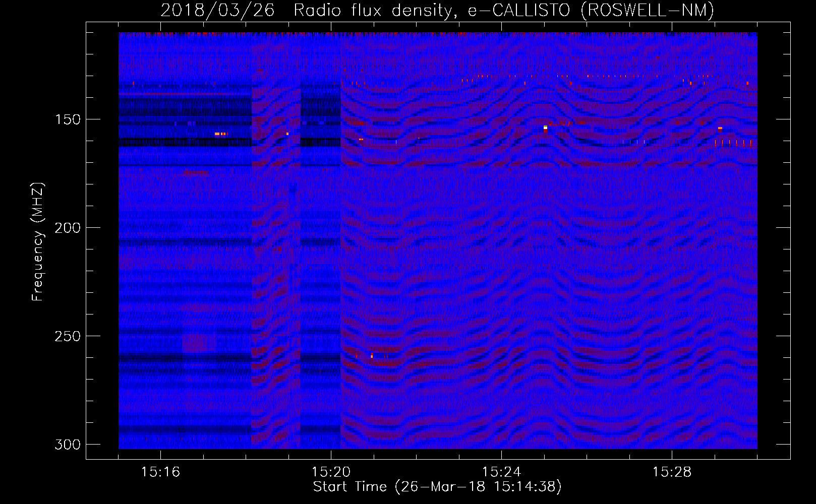This screenshot has height=504, width=816.
Task: Click the Start Time axis caption
Action: (437, 487)
